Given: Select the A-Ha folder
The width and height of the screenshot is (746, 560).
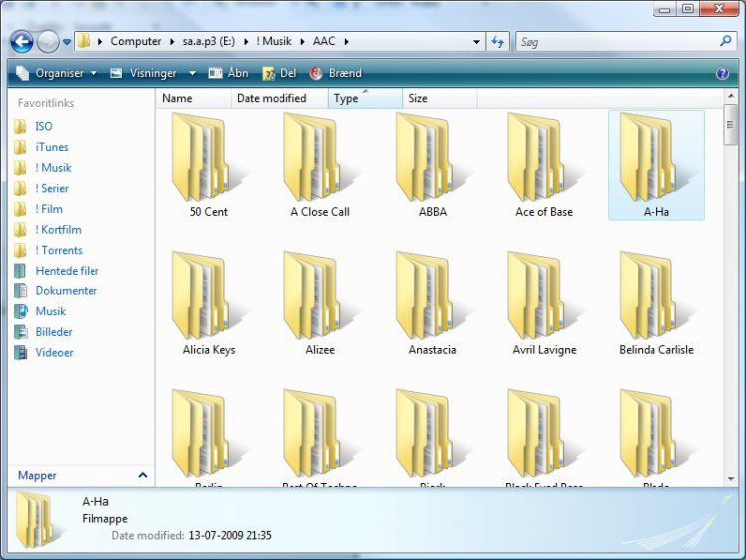Looking at the screenshot, I should click(x=656, y=165).
